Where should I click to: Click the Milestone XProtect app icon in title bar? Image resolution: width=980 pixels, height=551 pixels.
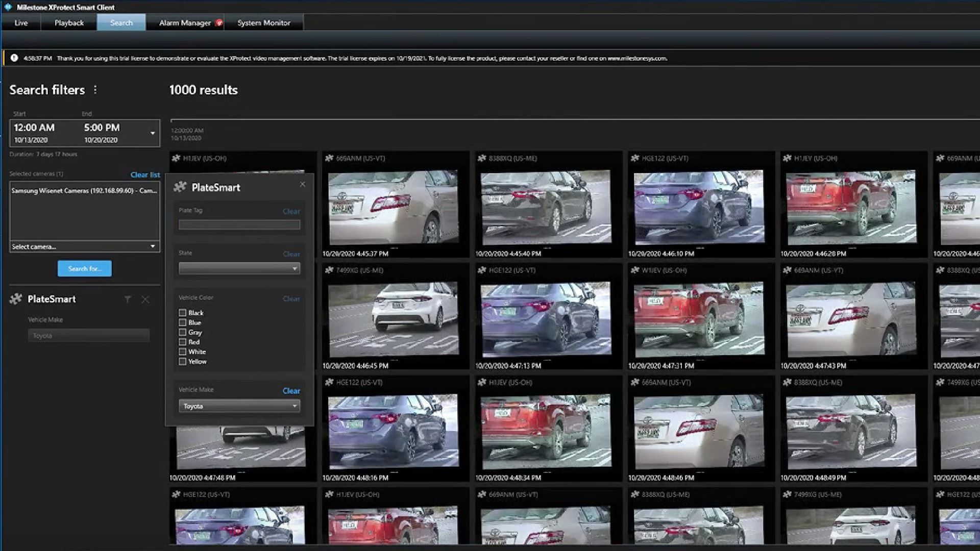pyautogui.click(x=8, y=7)
